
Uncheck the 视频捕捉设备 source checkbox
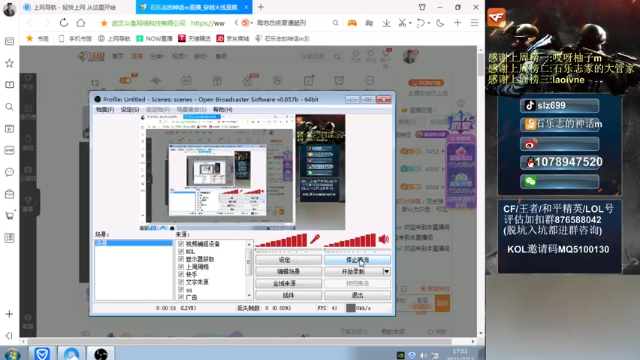pos(181,244)
